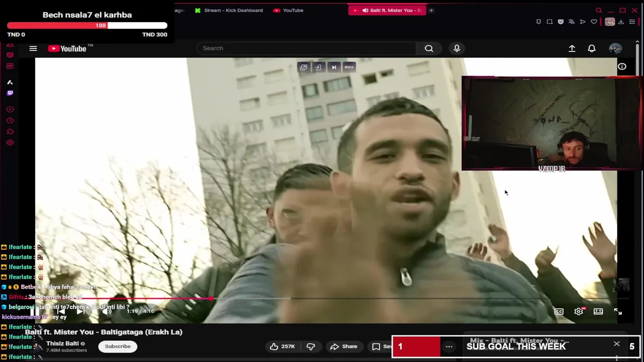Close the Mix playlist panel X

(617, 344)
